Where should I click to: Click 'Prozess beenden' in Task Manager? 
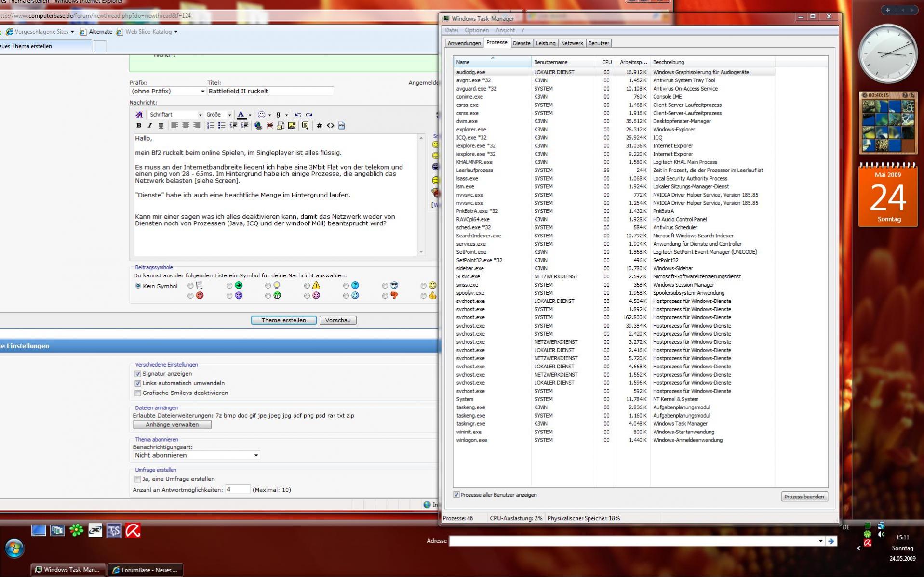coord(804,497)
